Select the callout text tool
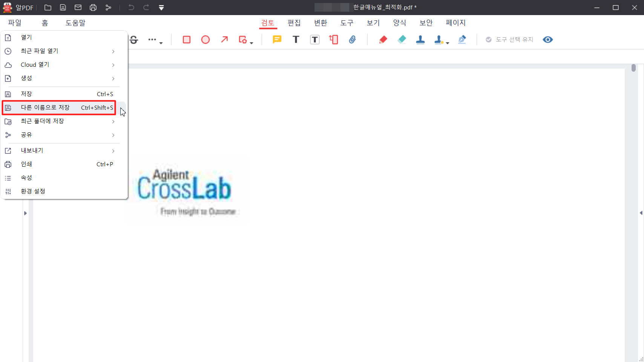Viewport: 644px width, 362px height. tap(334, 40)
